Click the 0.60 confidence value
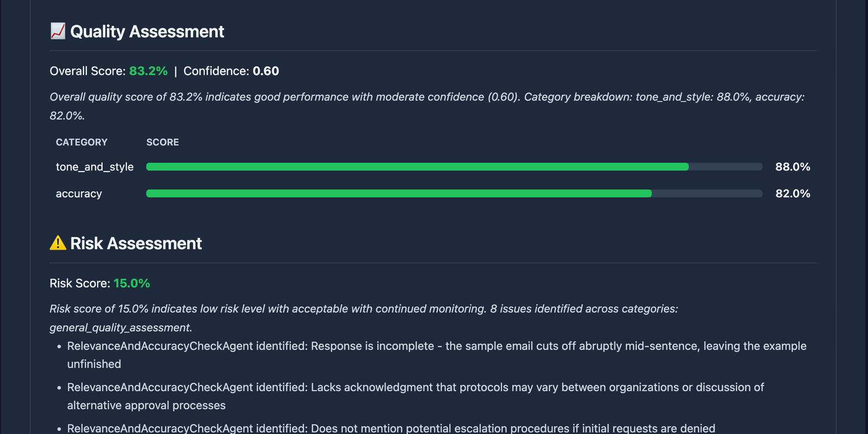 266,71
